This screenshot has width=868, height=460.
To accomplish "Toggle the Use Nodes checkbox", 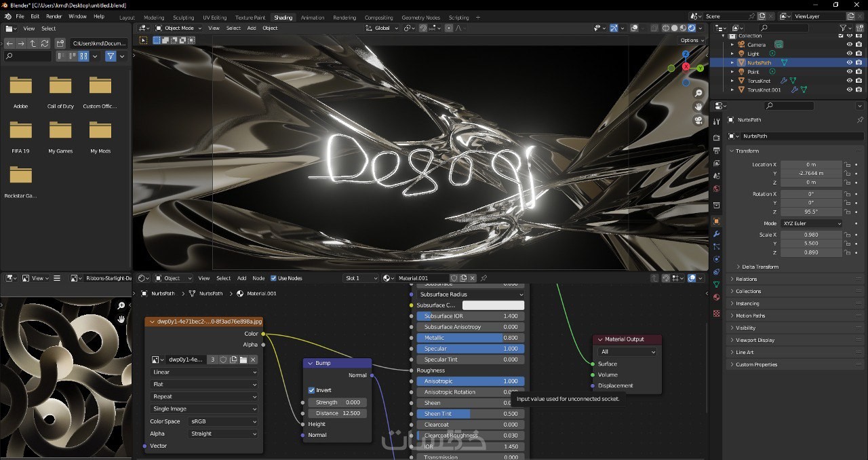I will click(x=274, y=278).
